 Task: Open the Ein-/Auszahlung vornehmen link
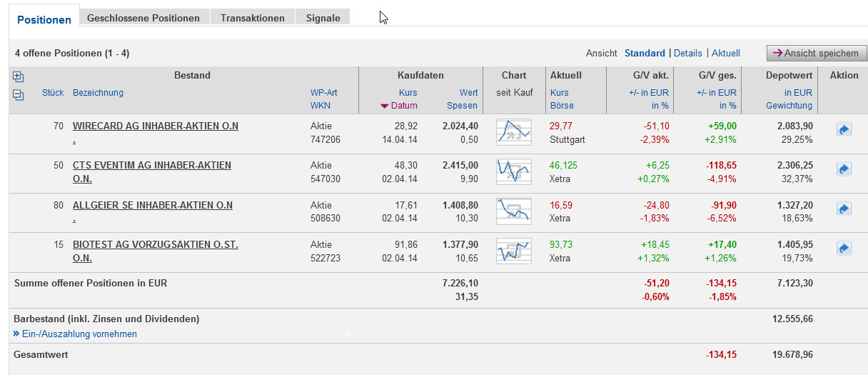click(x=79, y=334)
